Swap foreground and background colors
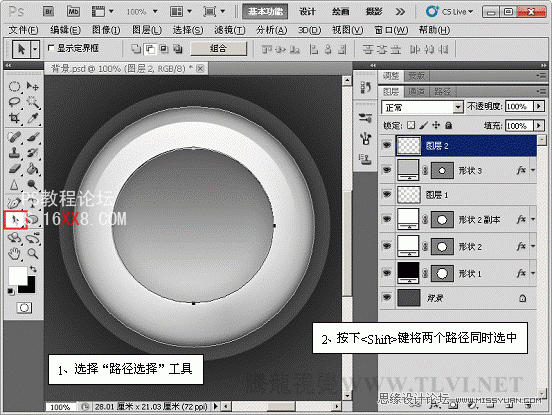This screenshot has width=552, height=415. pos(33,269)
